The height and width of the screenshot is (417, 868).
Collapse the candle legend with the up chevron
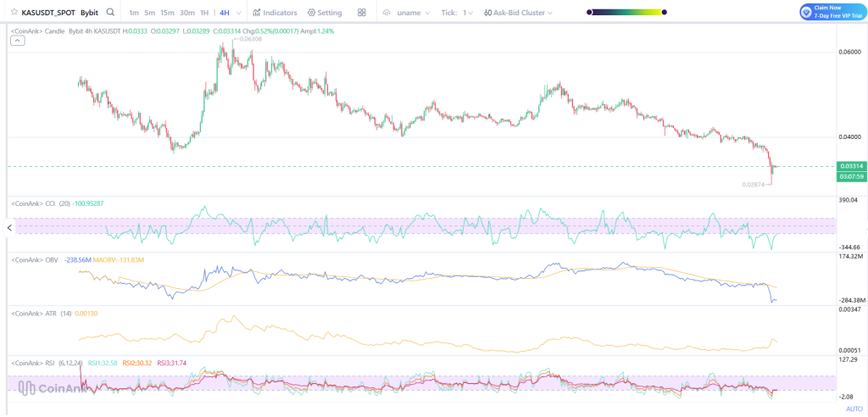tap(18, 41)
